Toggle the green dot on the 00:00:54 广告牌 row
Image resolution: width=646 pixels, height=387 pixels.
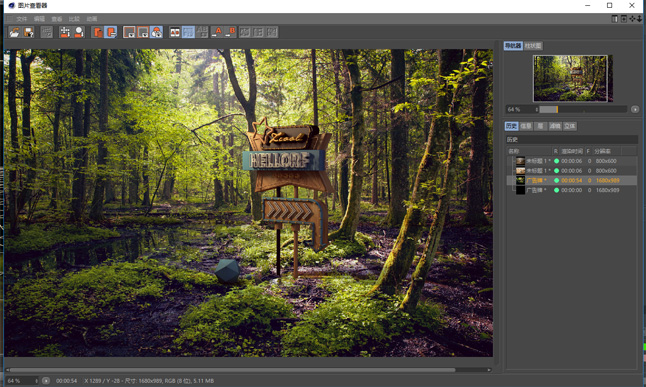(x=557, y=181)
